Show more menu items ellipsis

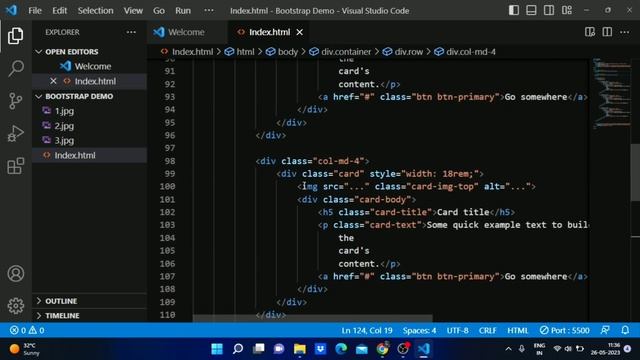pyautogui.click(x=209, y=11)
